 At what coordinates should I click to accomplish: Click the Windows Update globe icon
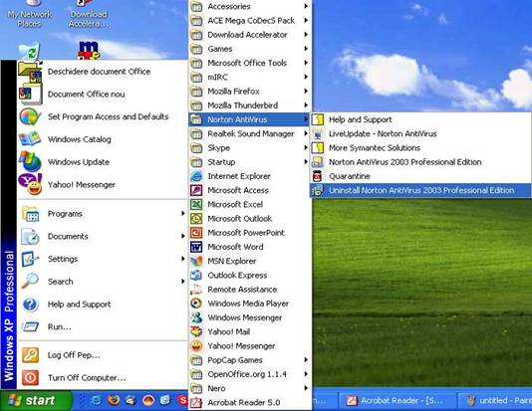(30, 161)
